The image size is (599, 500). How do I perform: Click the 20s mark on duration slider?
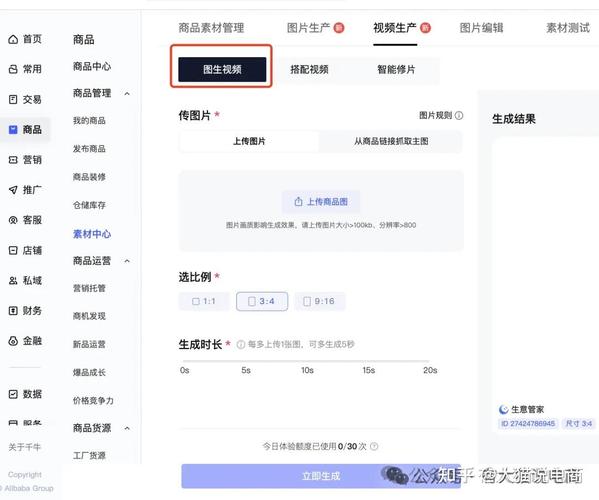(x=430, y=370)
